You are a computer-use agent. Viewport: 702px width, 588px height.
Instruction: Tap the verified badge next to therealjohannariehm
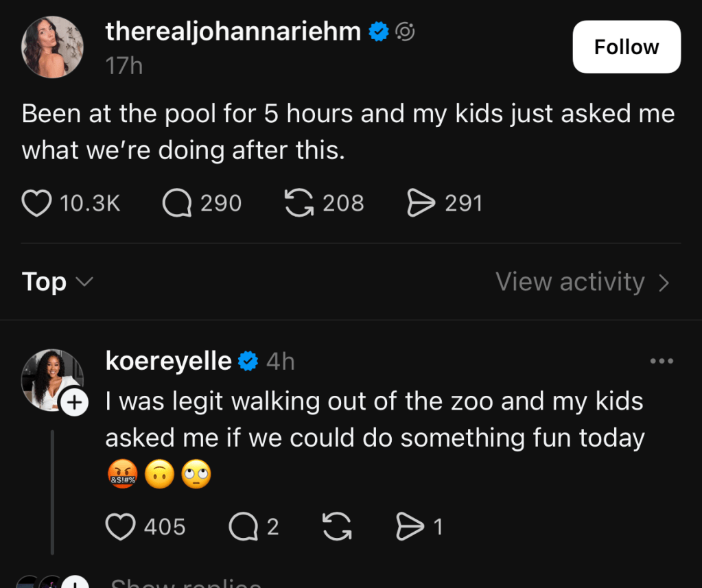click(x=379, y=32)
